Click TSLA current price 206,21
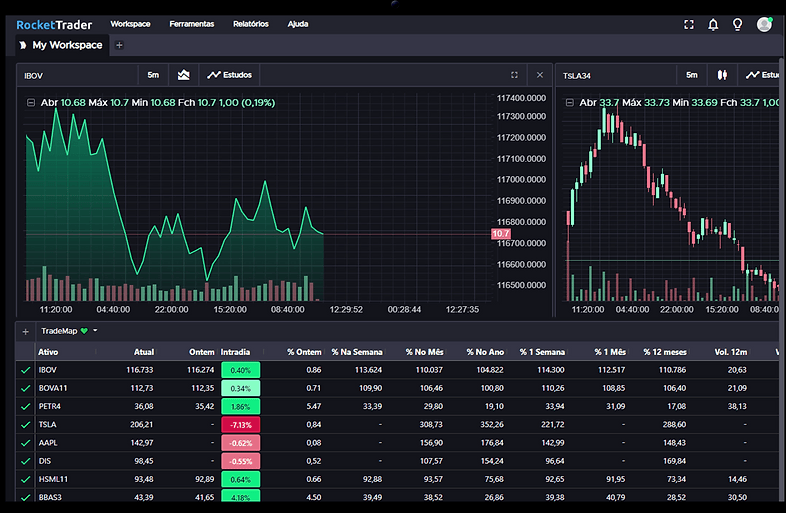Image resolution: width=786 pixels, height=513 pixels. coord(141,425)
